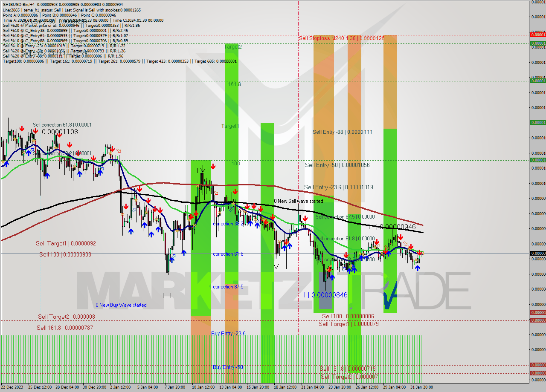Image resolution: width=546 pixels, height=392 pixels.
Task: Click the 'Sell %10 @ C_Entry61' info line
Action: [x=65, y=35]
